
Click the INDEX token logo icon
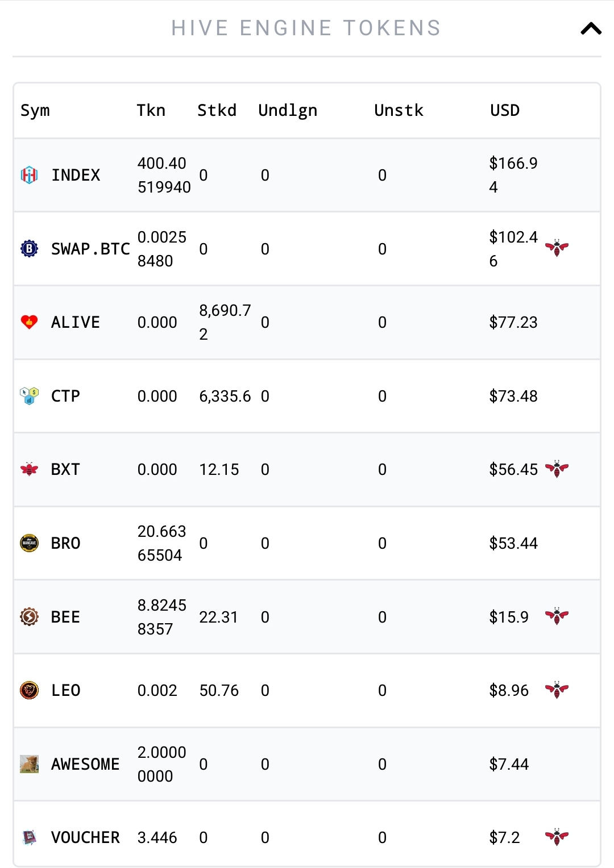29,175
